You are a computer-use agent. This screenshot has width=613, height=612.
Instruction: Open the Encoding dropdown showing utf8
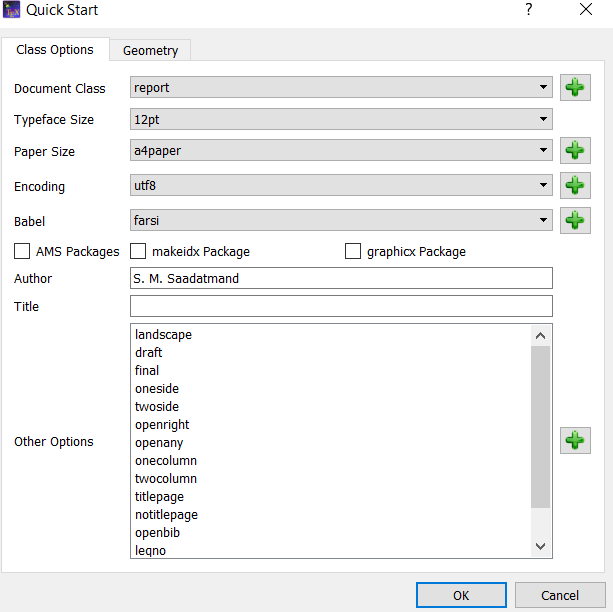(x=341, y=185)
